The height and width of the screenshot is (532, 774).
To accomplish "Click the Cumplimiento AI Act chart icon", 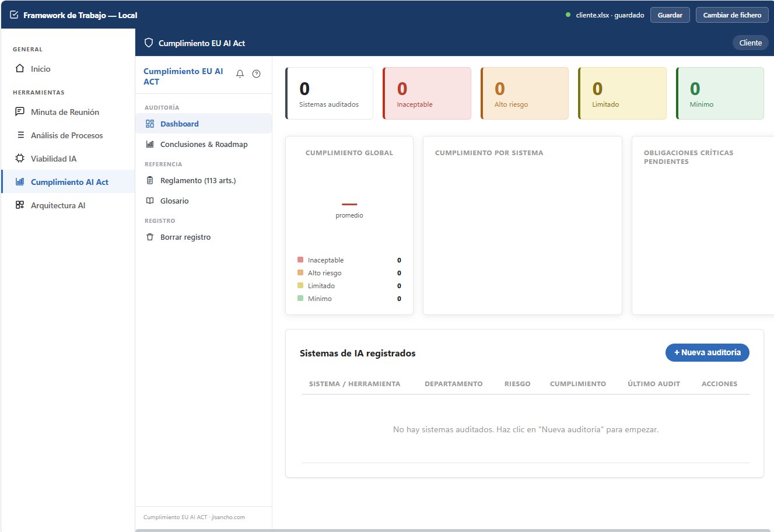I will [x=20, y=182].
